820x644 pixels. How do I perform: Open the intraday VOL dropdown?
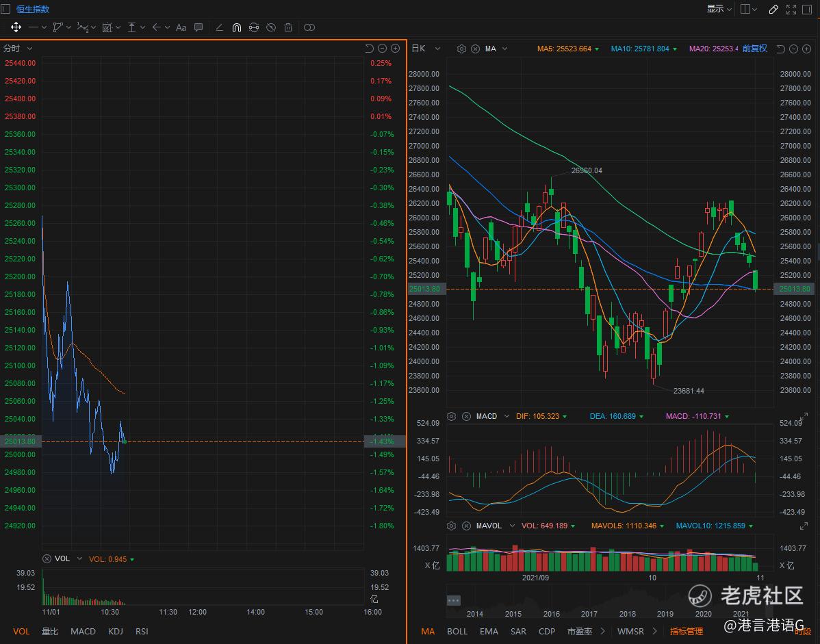pyautogui.click(x=79, y=559)
